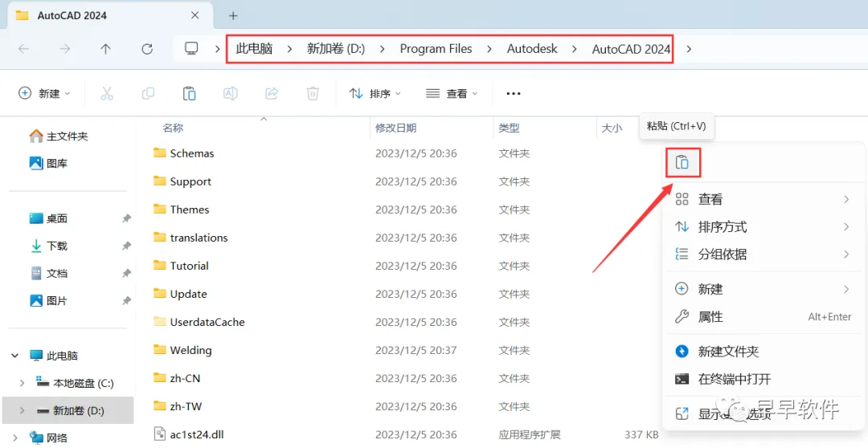Click the computer icon in address bar

click(191, 49)
